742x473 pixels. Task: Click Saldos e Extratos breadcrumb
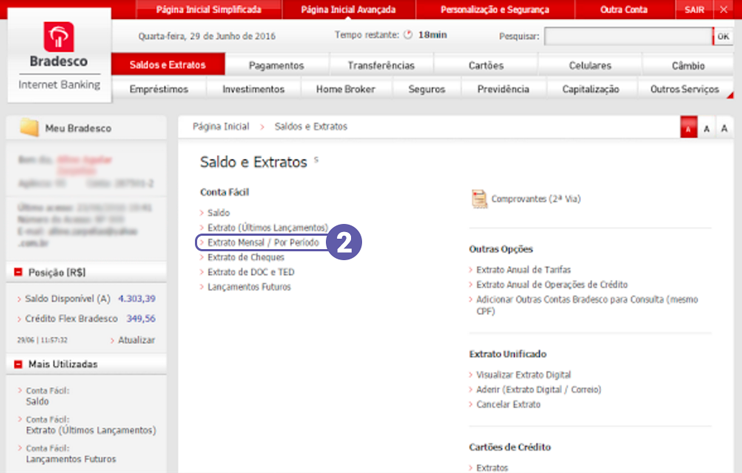311,126
